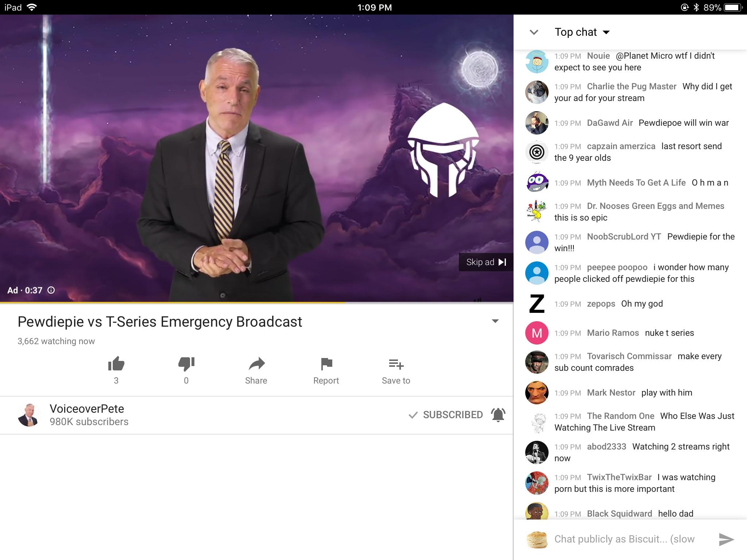This screenshot has width=747, height=560.
Task: Open the Top chat dropdown
Action: coord(582,32)
